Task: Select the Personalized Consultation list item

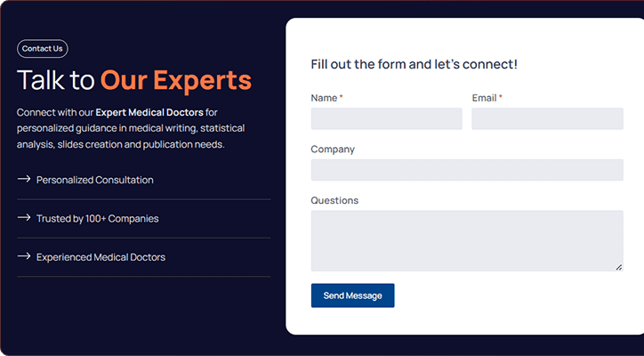Action: [144, 180]
